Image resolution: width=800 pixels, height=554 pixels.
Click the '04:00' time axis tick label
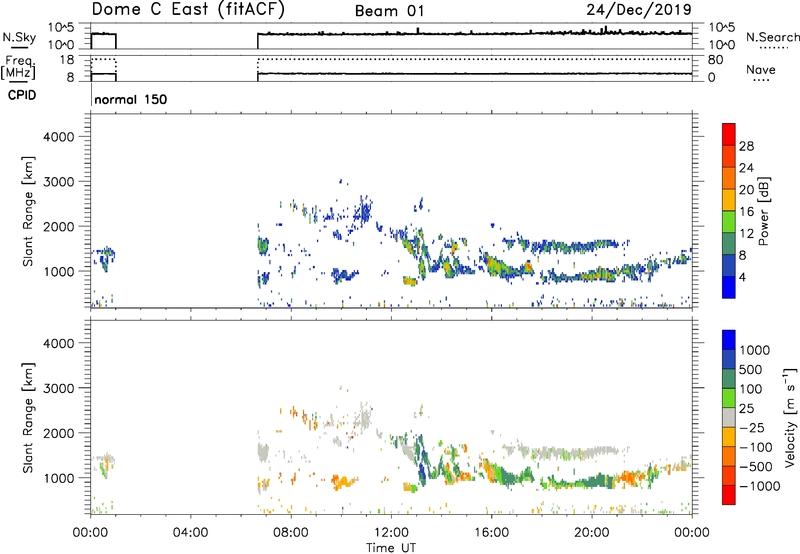(x=190, y=533)
